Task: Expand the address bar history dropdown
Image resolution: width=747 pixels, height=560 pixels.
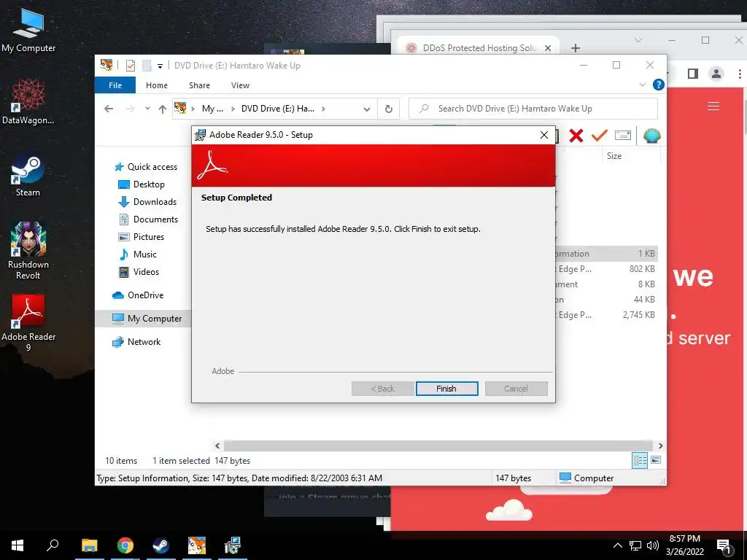Action: point(367,109)
